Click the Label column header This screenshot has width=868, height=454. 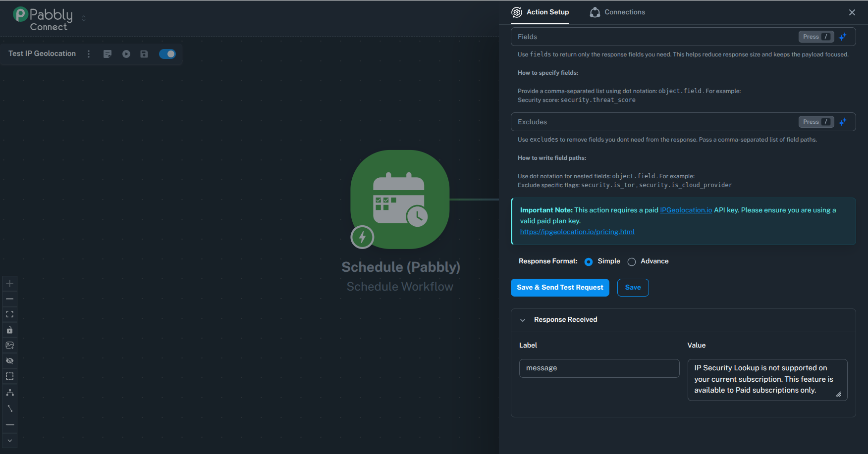[x=528, y=345]
